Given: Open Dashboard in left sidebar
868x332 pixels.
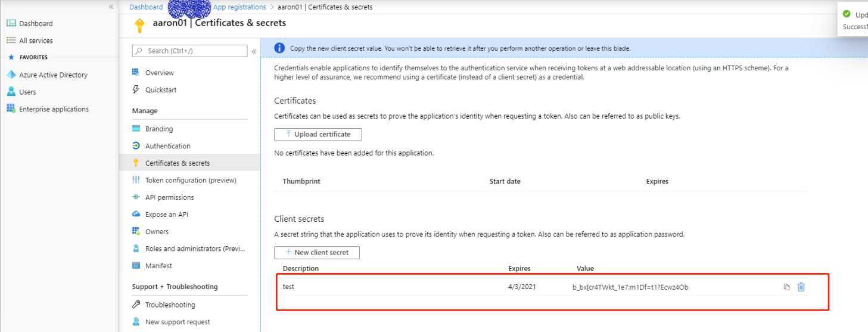Looking at the screenshot, I should click(36, 23).
